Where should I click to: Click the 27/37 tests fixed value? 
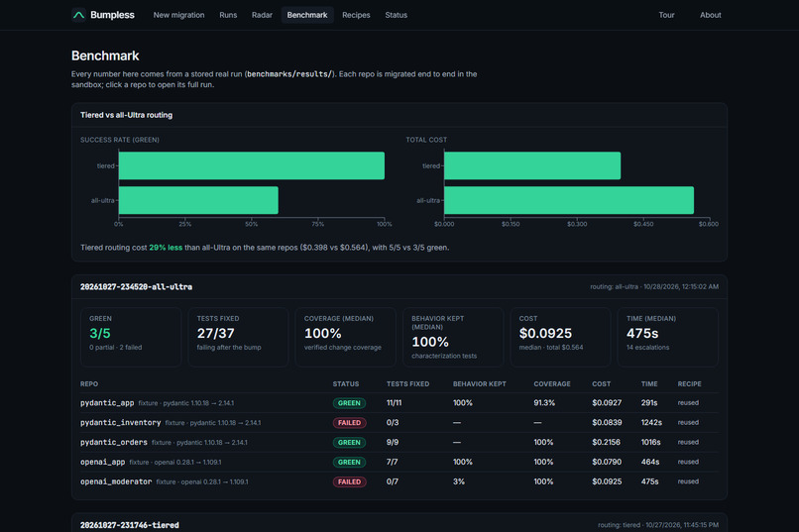[215, 334]
